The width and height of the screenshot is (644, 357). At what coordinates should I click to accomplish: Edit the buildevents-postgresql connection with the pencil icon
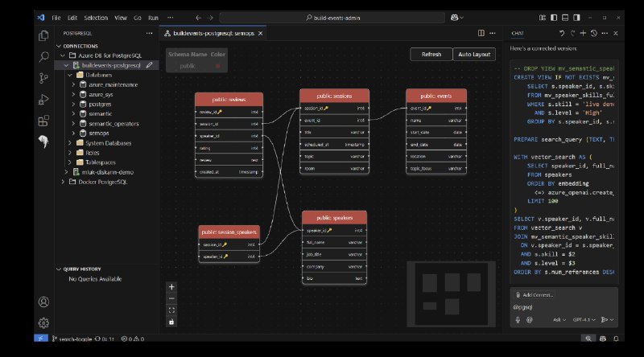click(x=150, y=65)
